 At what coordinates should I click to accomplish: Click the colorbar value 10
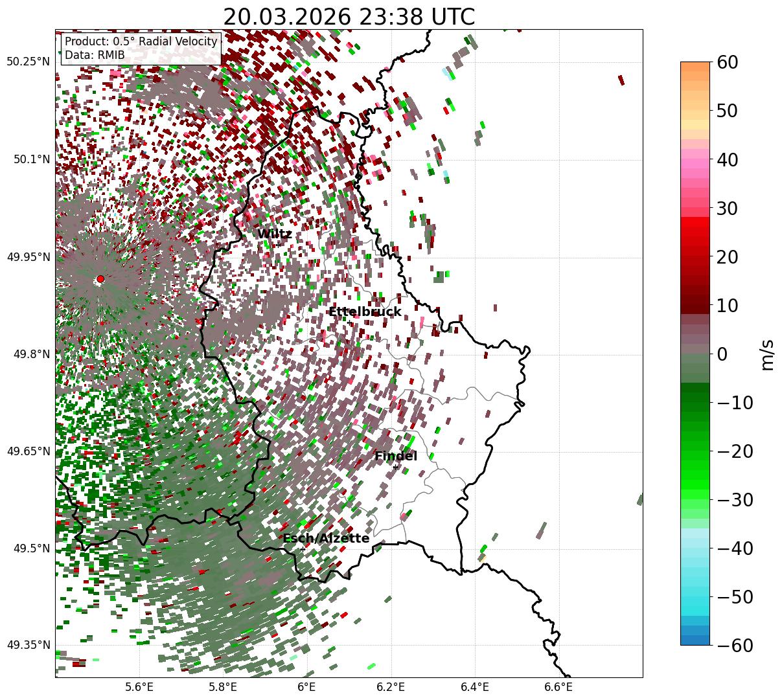pos(728,306)
